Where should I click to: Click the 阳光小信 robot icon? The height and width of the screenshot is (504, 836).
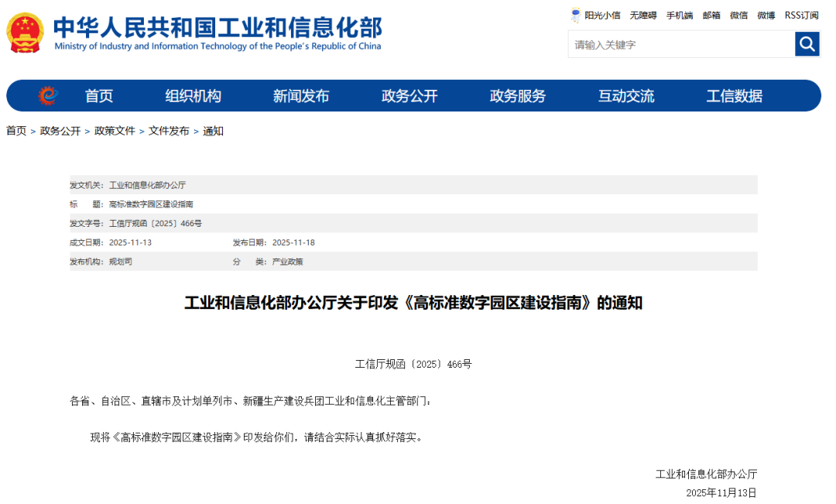tap(575, 15)
